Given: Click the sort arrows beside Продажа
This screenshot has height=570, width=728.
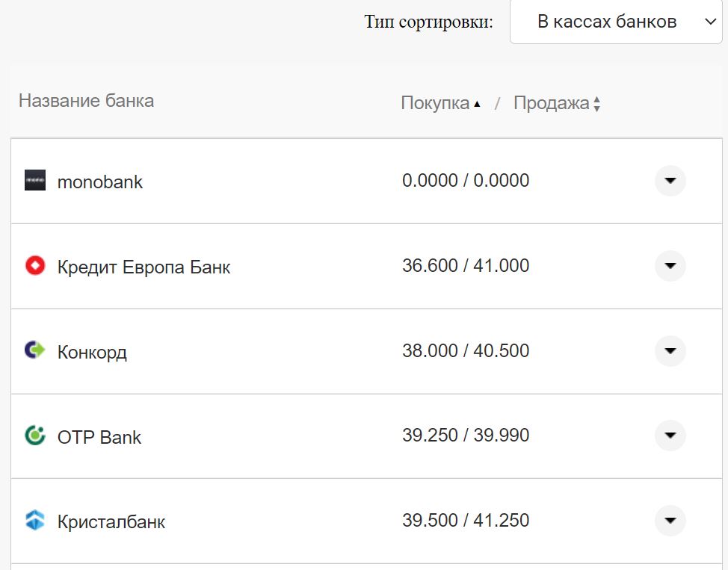Looking at the screenshot, I should (x=596, y=103).
